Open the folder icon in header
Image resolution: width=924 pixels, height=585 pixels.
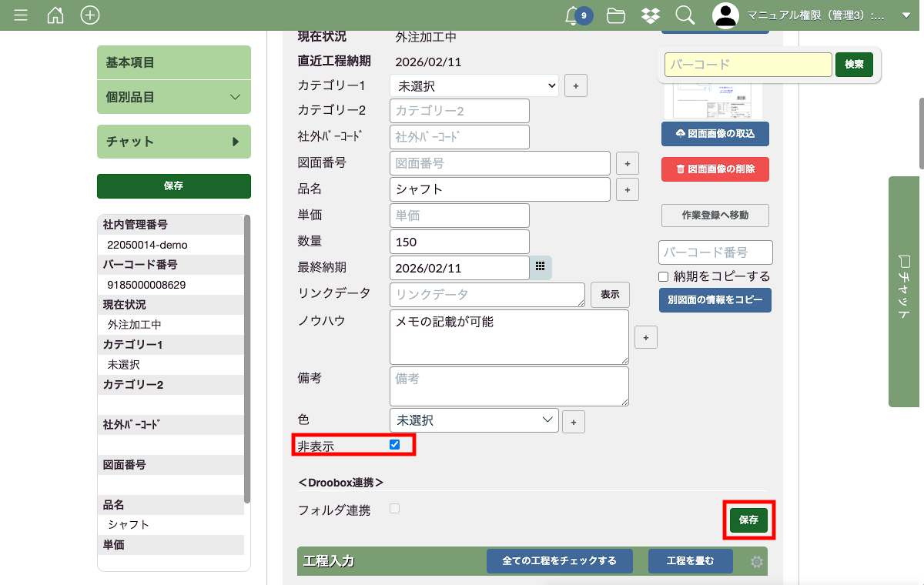pos(615,15)
